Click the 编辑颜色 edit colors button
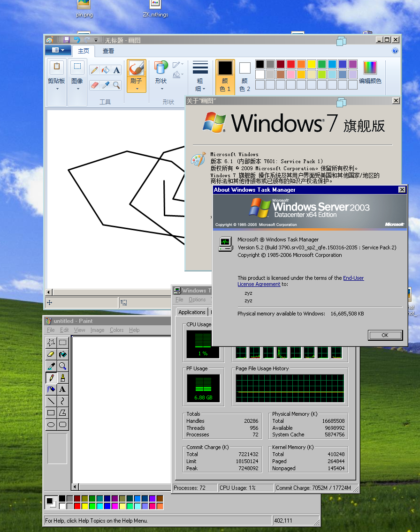This screenshot has width=420, height=532. (370, 72)
